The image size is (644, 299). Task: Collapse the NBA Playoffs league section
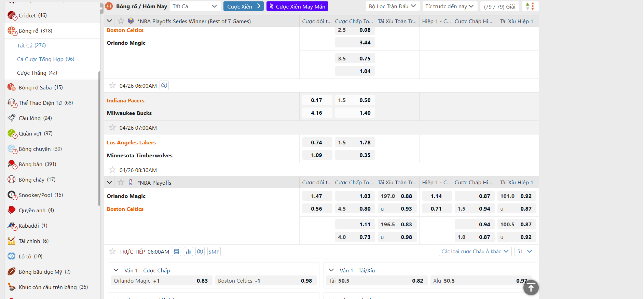pyautogui.click(x=109, y=183)
